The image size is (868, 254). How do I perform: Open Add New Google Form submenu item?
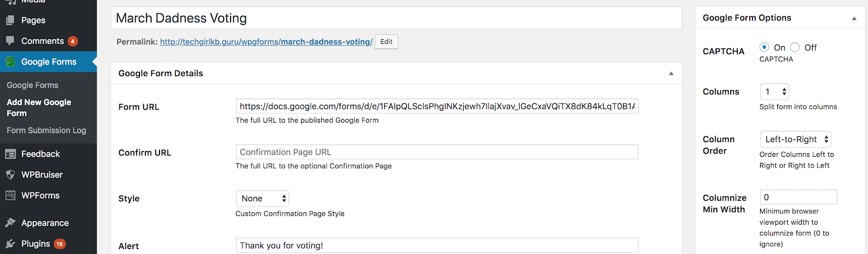point(39,107)
